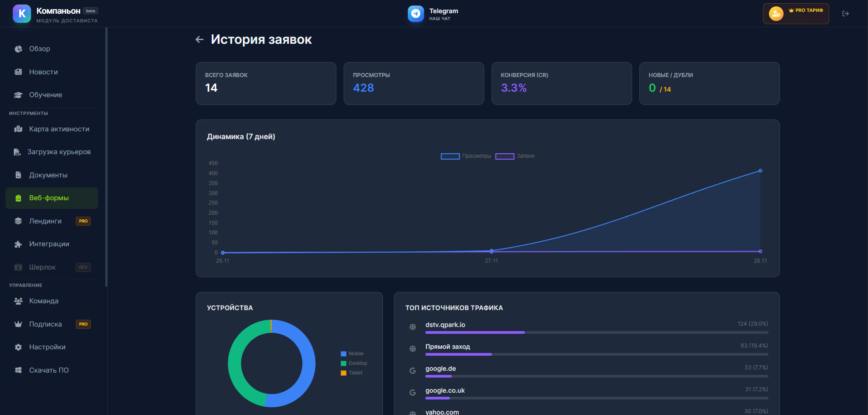The width and height of the screenshot is (868, 415).
Task: Toggle Заявки series in chart legend
Action: pyautogui.click(x=515, y=156)
